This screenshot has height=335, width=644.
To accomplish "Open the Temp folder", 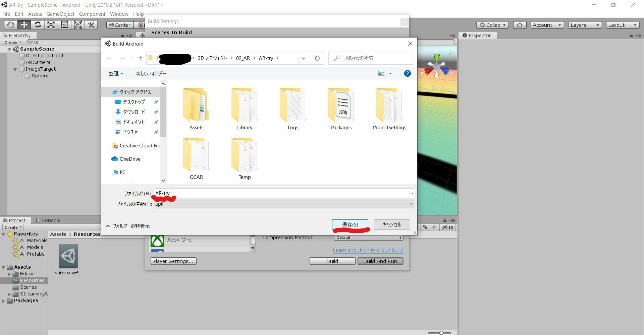I will pyautogui.click(x=245, y=159).
